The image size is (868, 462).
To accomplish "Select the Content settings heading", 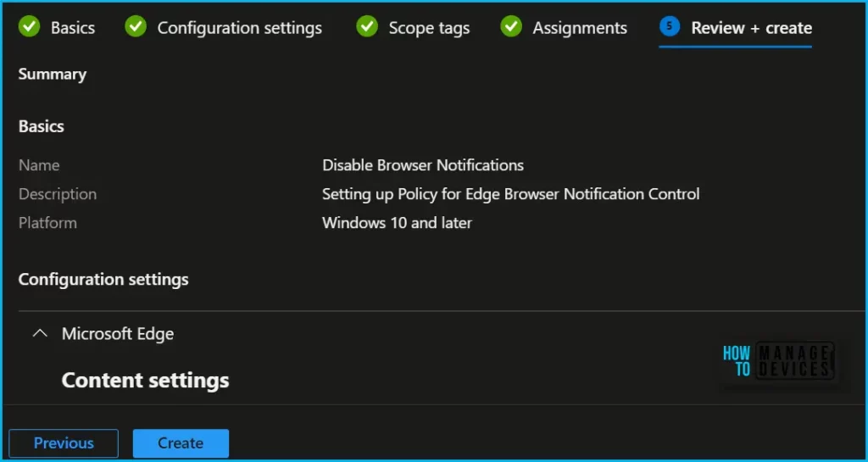I will click(x=145, y=380).
